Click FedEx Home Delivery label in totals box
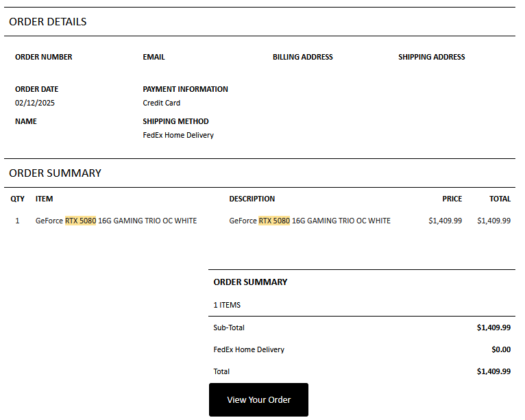525x420 pixels. point(249,349)
